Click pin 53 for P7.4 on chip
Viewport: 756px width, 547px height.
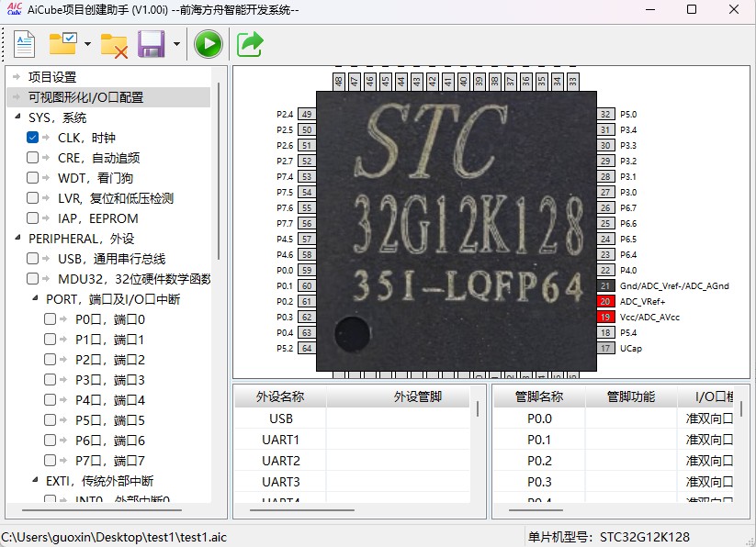307,177
